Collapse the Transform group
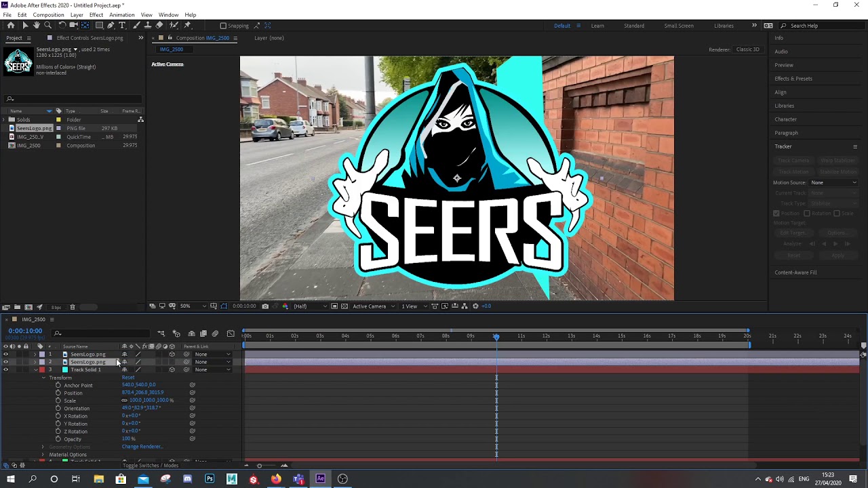The image size is (868, 488). click(43, 378)
